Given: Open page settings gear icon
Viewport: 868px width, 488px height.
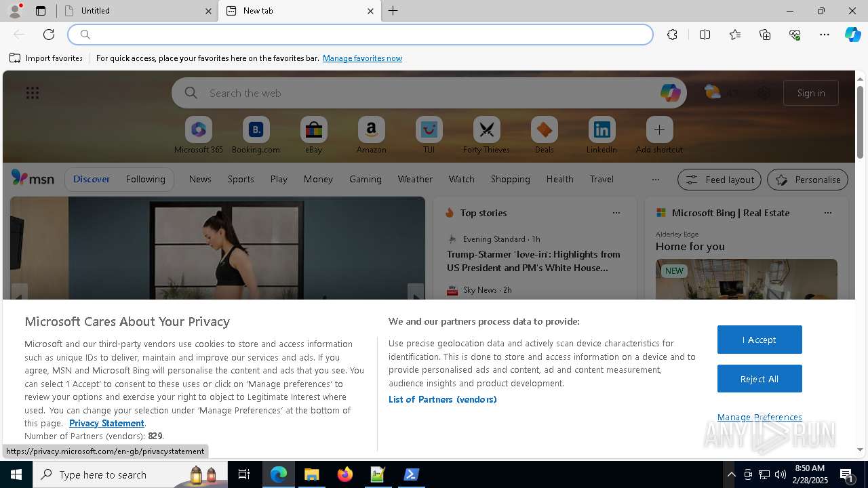Looking at the screenshot, I should 764,93.
